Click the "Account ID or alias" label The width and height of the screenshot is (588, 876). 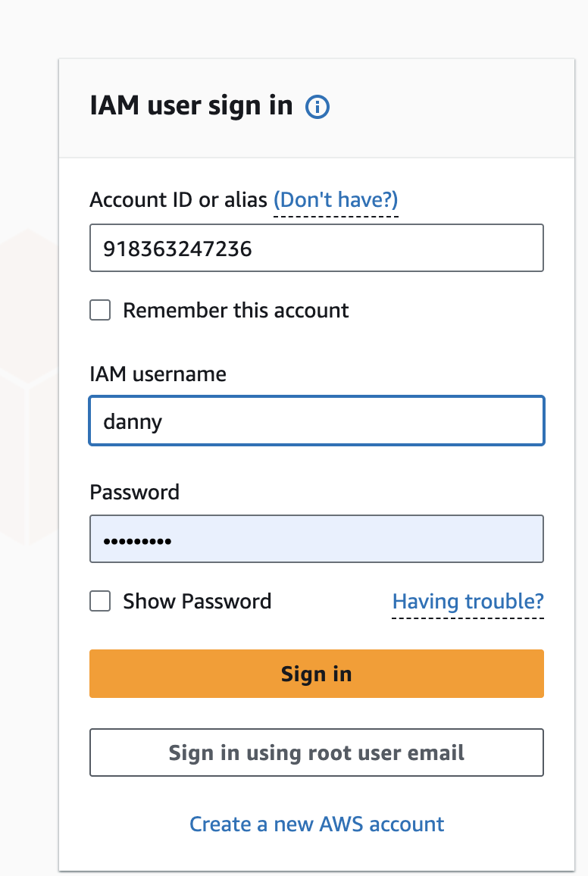[x=178, y=200]
